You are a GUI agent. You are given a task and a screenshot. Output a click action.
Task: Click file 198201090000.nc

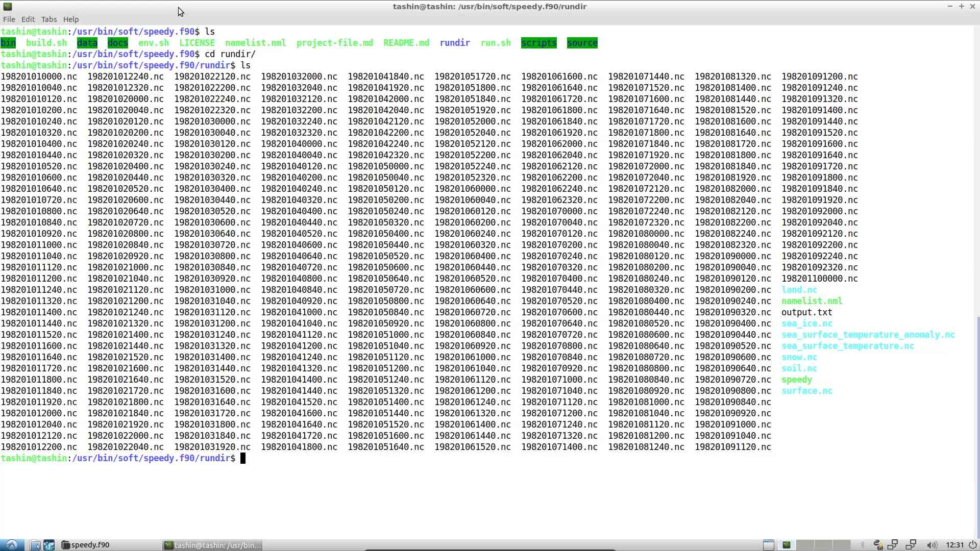pos(732,256)
